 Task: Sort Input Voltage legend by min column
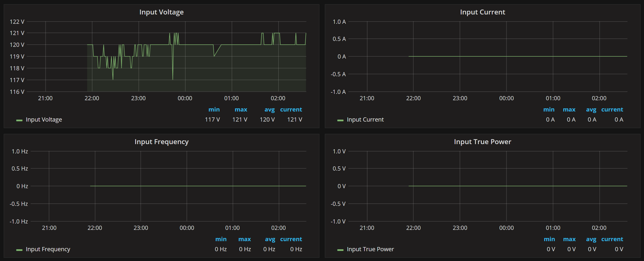coord(214,110)
